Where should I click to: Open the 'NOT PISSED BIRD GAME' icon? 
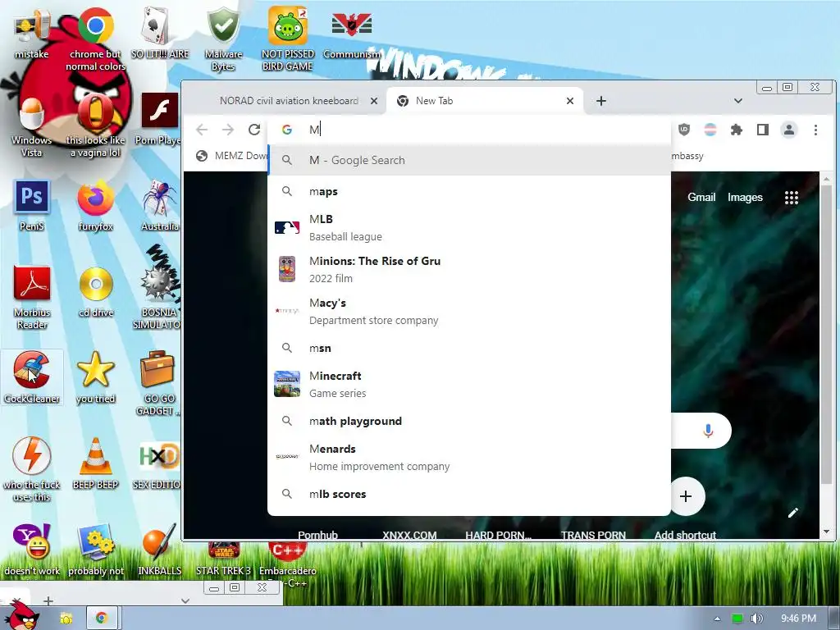(x=288, y=39)
